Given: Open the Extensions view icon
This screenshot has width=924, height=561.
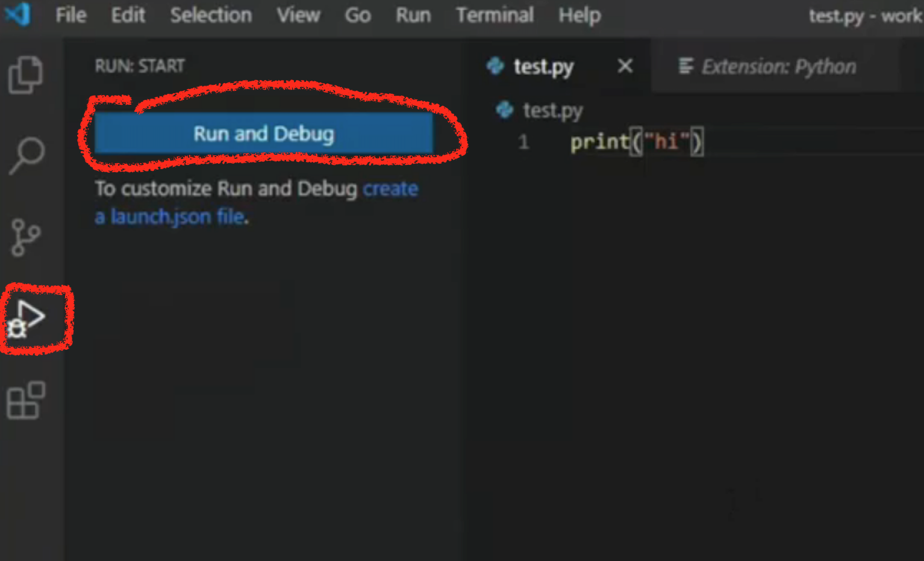Looking at the screenshot, I should point(26,400).
